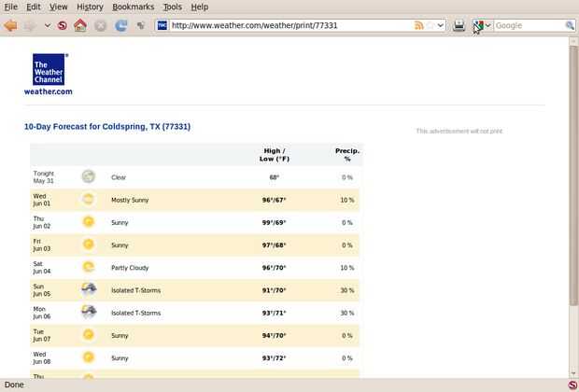Click the 99°/69° temperature value
Viewport: 579px width, 392px height.
pyautogui.click(x=274, y=222)
